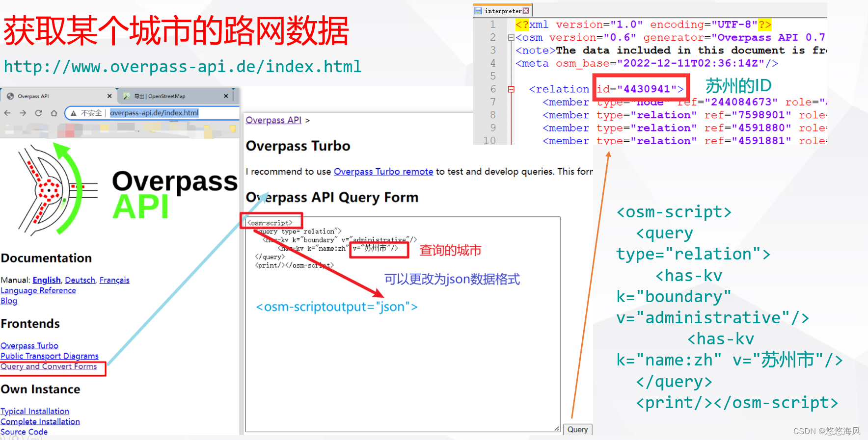Click the Overpass Turbo heading
This screenshot has width=868, height=440.
pos(298,146)
